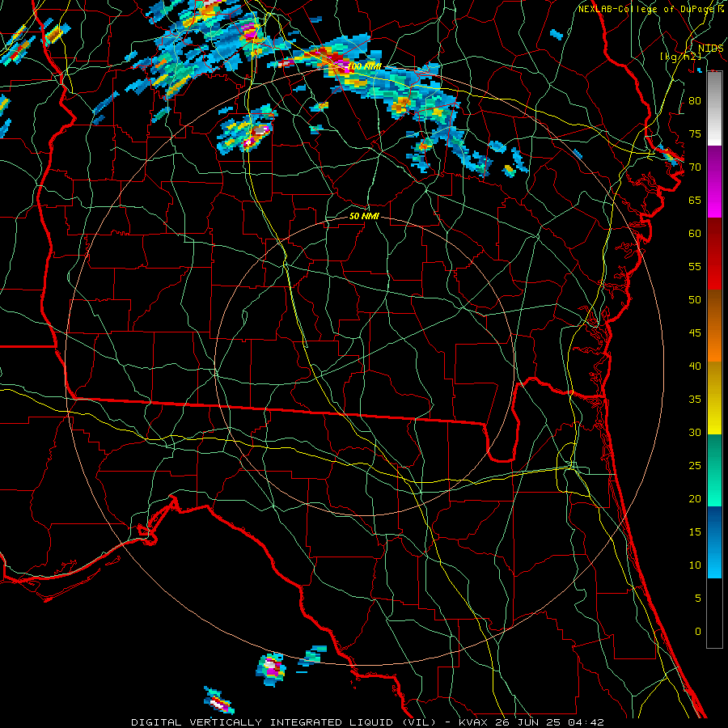Select the legend value 50
The height and width of the screenshot is (728, 728).
(695, 299)
